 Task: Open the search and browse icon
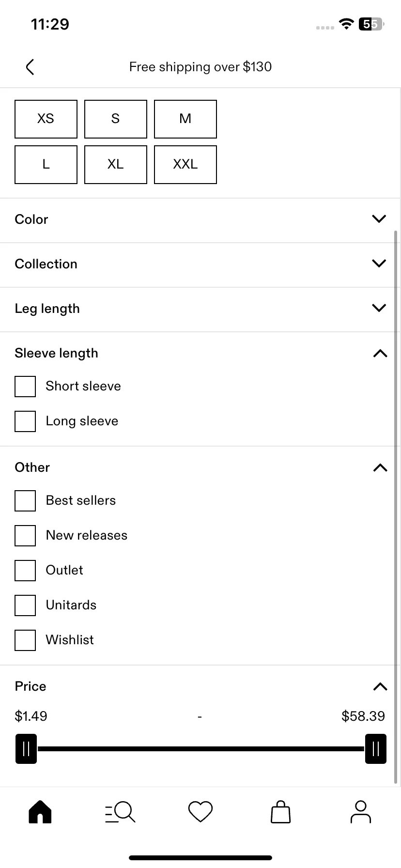(120, 812)
